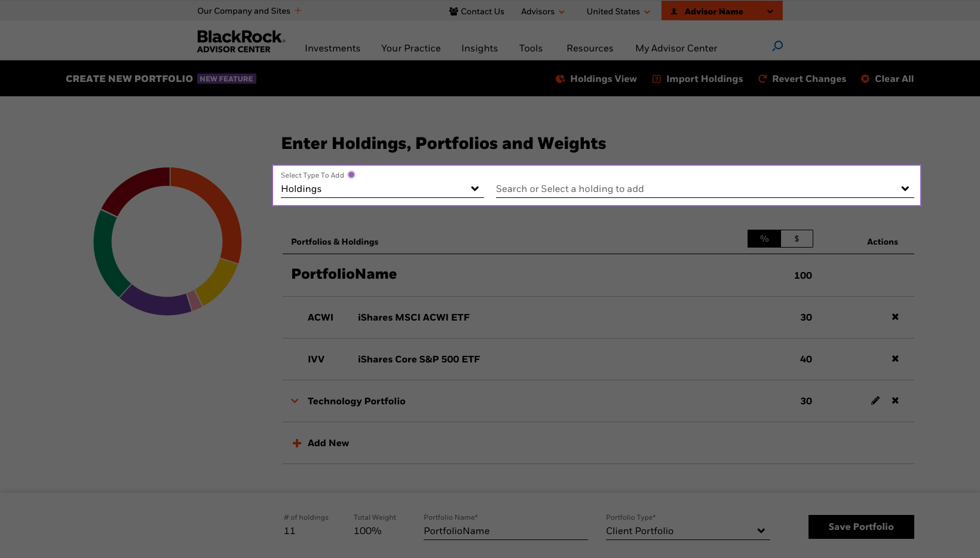The image size is (980, 558).
Task: Click the Contact Us people icon
Action: tap(454, 11)
